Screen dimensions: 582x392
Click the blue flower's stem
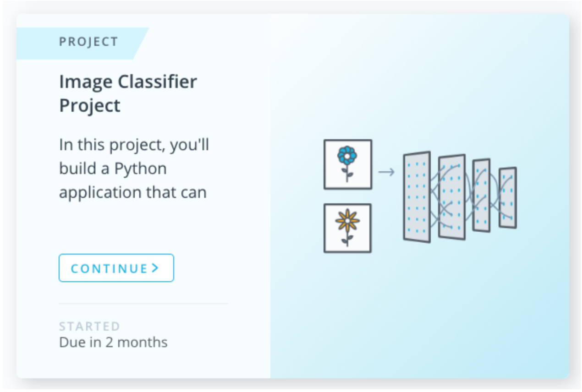(347, 174)
